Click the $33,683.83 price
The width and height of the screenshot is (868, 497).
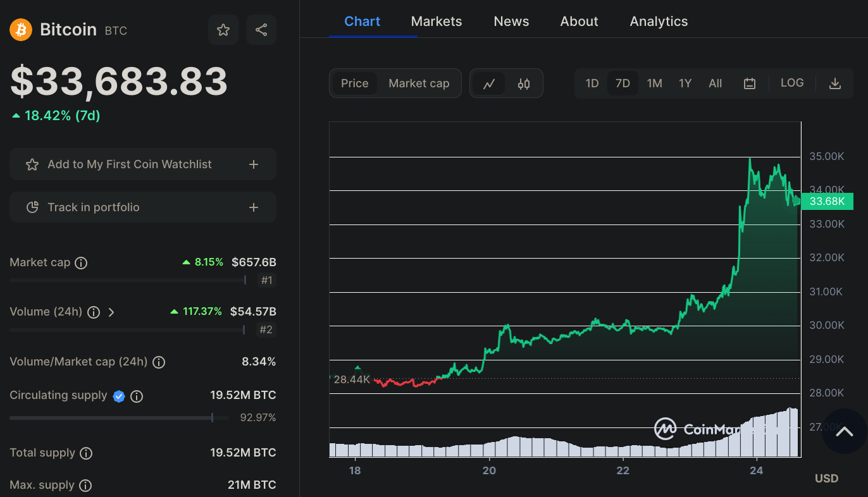click(x=119, y=81)
